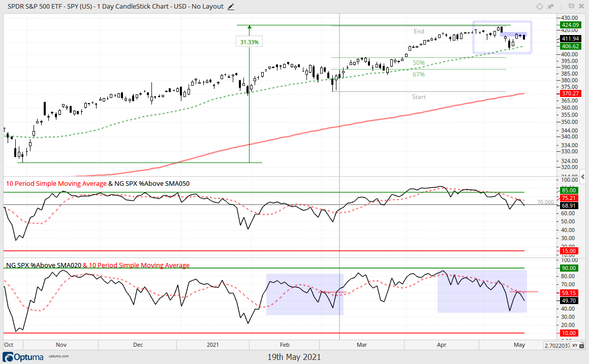Screen dimensions: 589x364
Task: Select the 31.33% measurement label
Action: [250, 42]
